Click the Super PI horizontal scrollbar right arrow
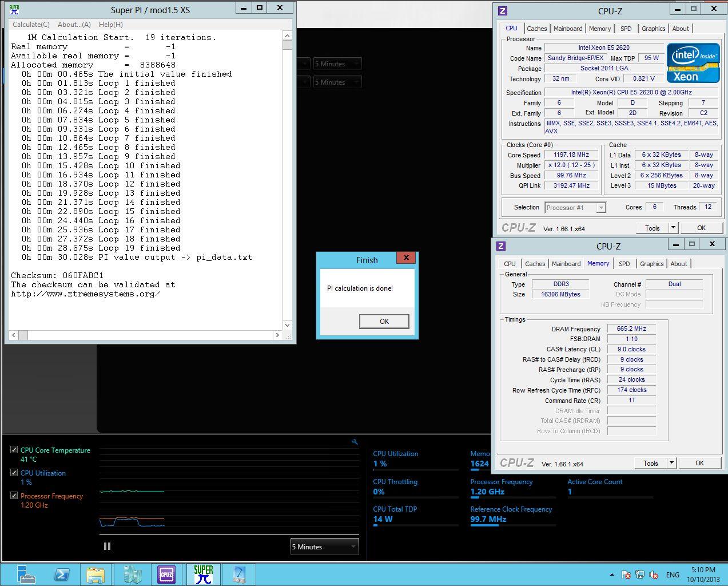This screenshot has height=586, width=728. click(277, 335)
